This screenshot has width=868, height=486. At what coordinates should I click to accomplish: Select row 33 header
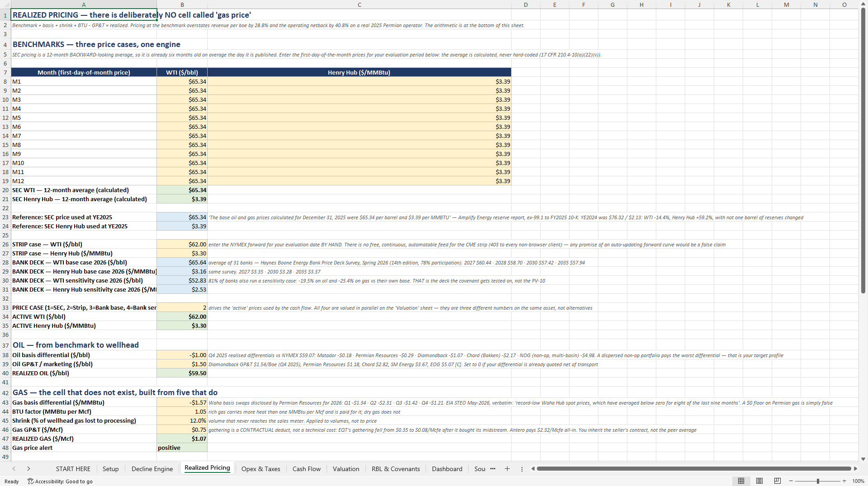(x=5, y=307)
